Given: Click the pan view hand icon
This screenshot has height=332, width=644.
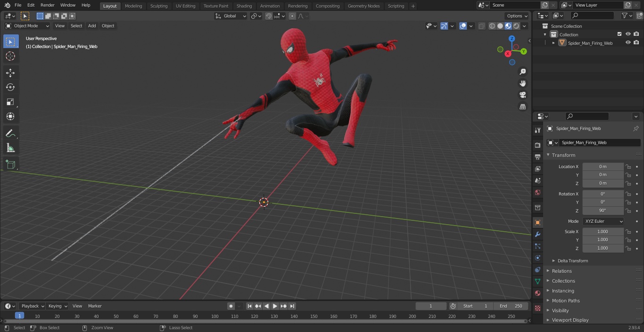Looking at the screenshot, I should coord(522,83).
